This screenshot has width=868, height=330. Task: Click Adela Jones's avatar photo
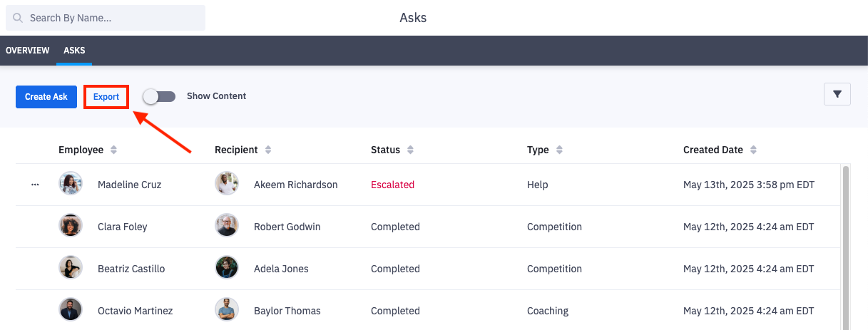(227, 268)
